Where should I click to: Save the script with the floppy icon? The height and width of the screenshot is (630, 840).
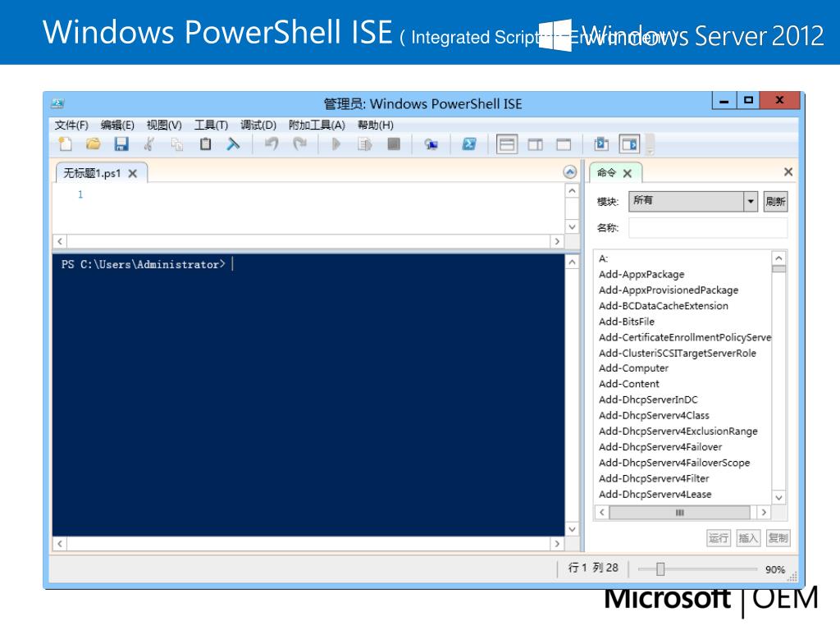coord(121,144)
